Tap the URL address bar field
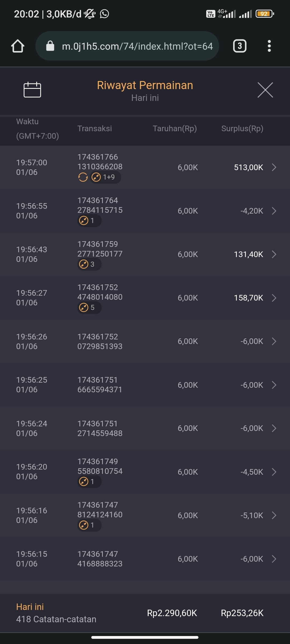Viewport: 290px width, 644px height. [137, 46]
